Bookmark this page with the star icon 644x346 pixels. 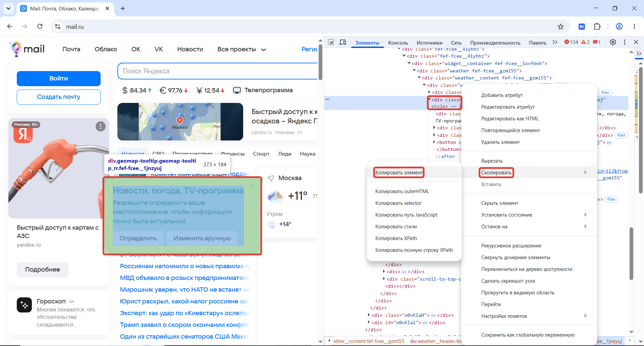point(560,26)
